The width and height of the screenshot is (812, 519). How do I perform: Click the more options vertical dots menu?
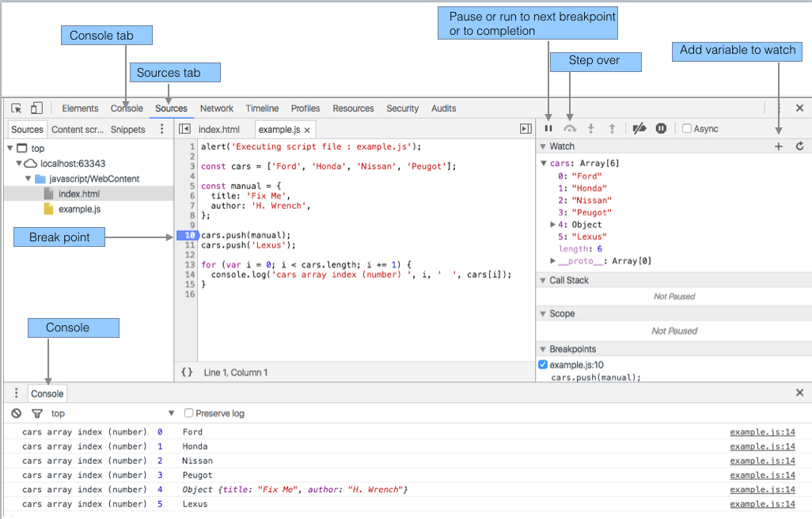[x=161, y=129]
